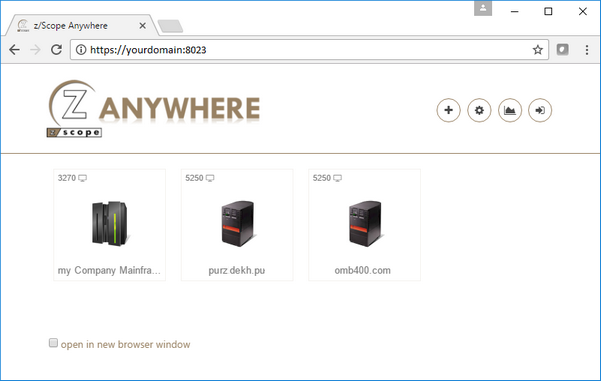Click the 3270 protocol label

(x=67, y=178)
